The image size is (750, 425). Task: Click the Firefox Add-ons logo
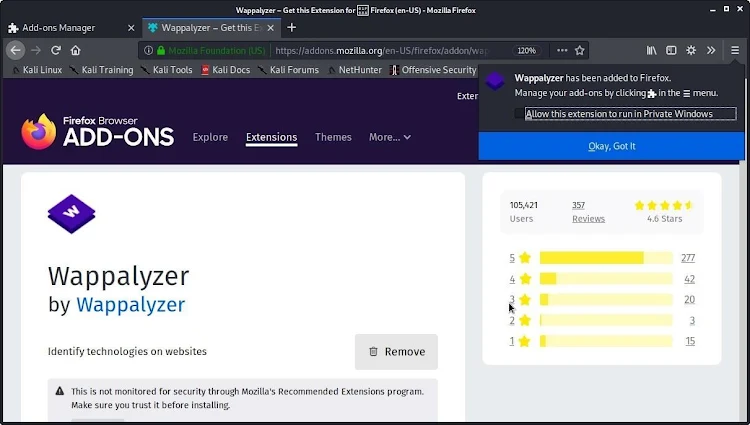[98, 132]
